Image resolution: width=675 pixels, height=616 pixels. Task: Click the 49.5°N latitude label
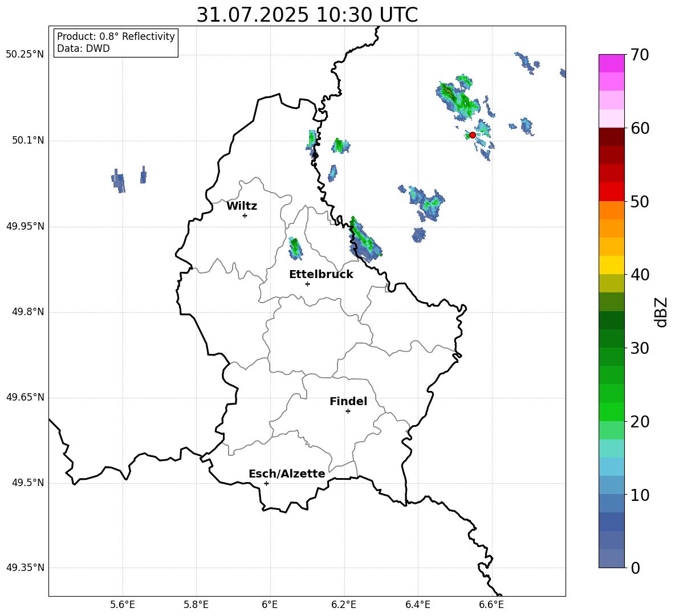(28, 483)
